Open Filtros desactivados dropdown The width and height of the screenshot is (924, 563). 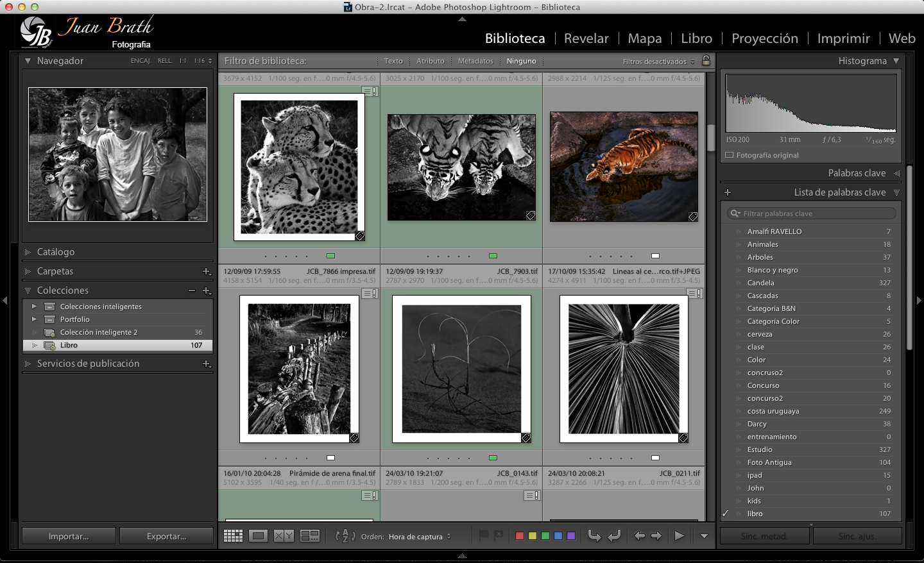658,62
